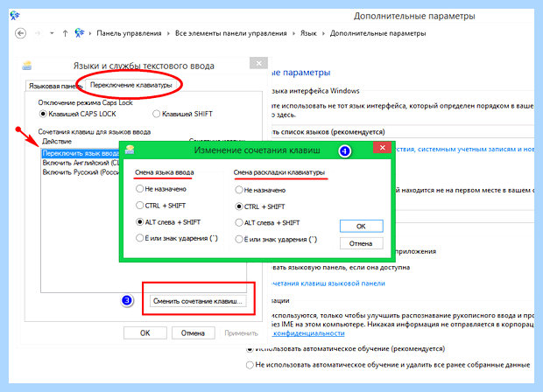The height and width of the screenshot is (392, 543).
Task: Click the Применить button
Action: pos(241,332)
